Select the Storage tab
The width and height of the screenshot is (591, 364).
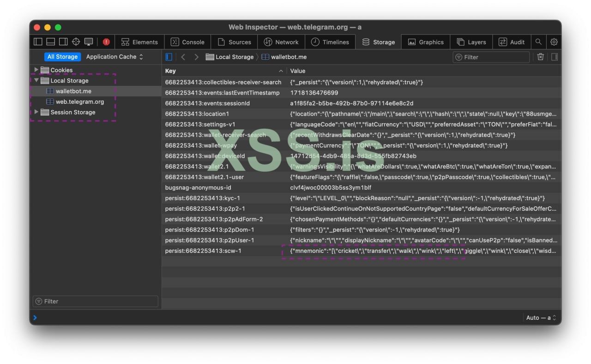(379, 42)
